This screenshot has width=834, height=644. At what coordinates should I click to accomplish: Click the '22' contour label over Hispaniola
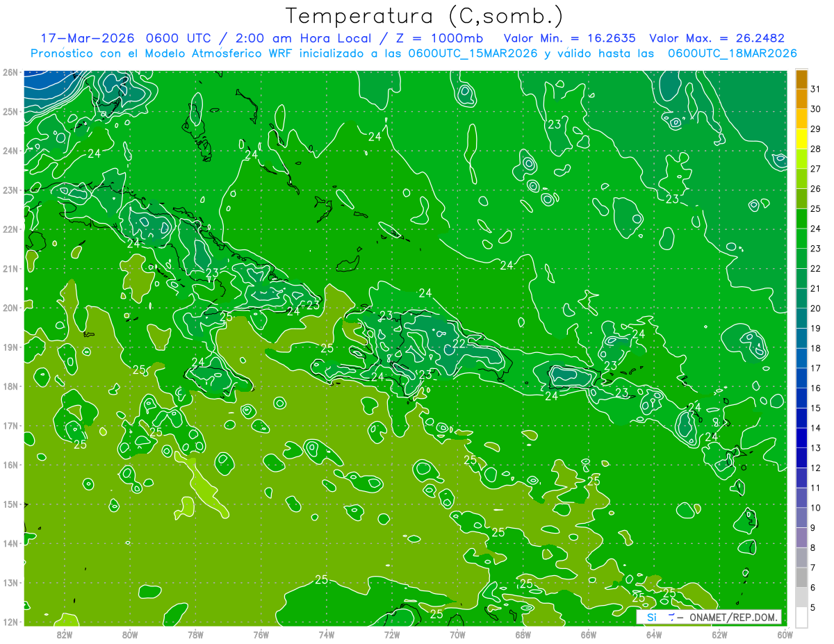coord(459,344)
